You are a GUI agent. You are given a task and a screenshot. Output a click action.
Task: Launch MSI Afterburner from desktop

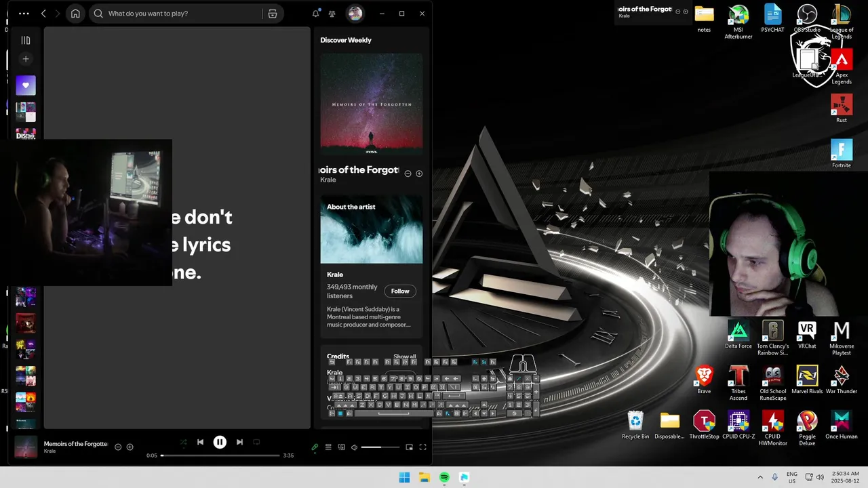pos(738,22)
